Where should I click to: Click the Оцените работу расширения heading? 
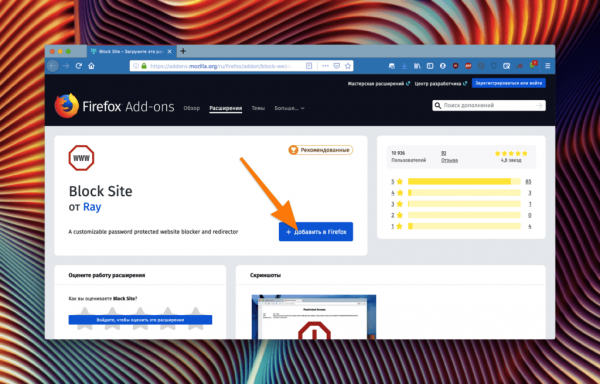pyautogui.click(x=107, y=275)
